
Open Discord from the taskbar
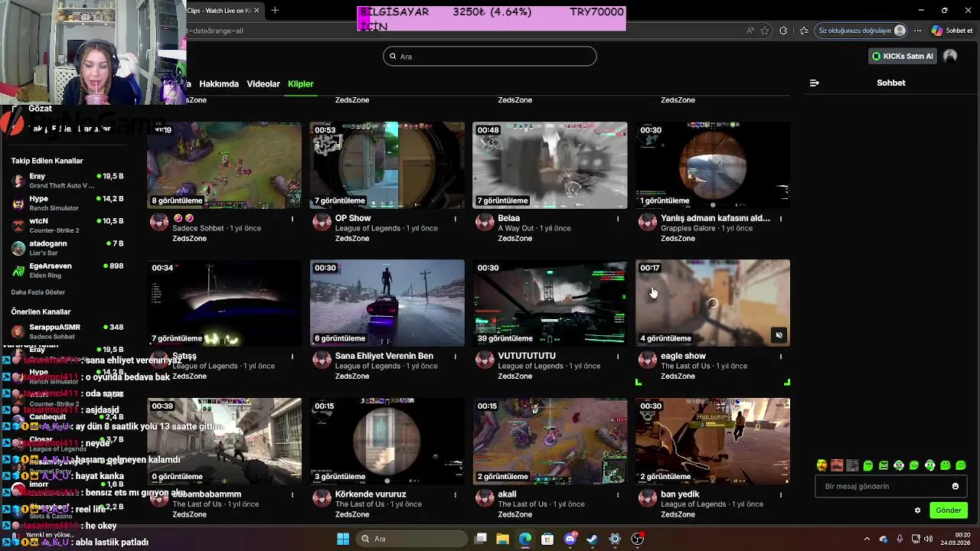(570, 539)
